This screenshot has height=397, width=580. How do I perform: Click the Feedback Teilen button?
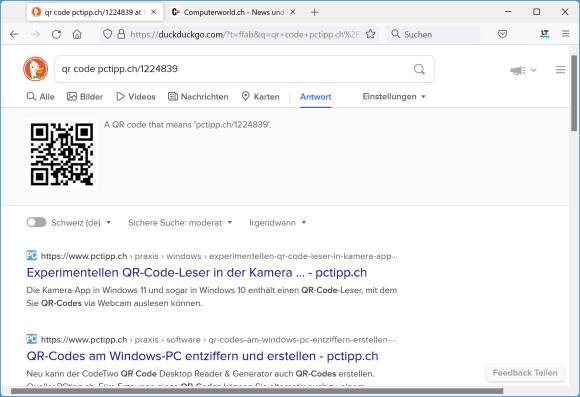(525, 373)
